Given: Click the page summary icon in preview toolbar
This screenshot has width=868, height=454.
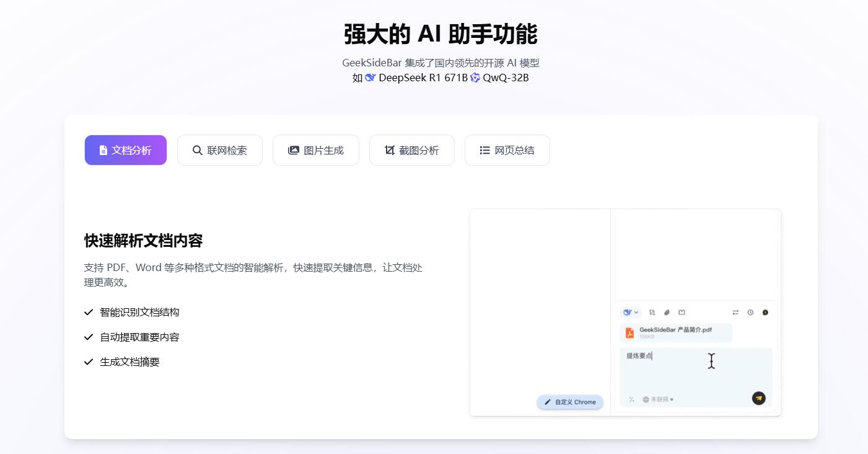Looking at the screenshot, I should click(x=682, y=313).
